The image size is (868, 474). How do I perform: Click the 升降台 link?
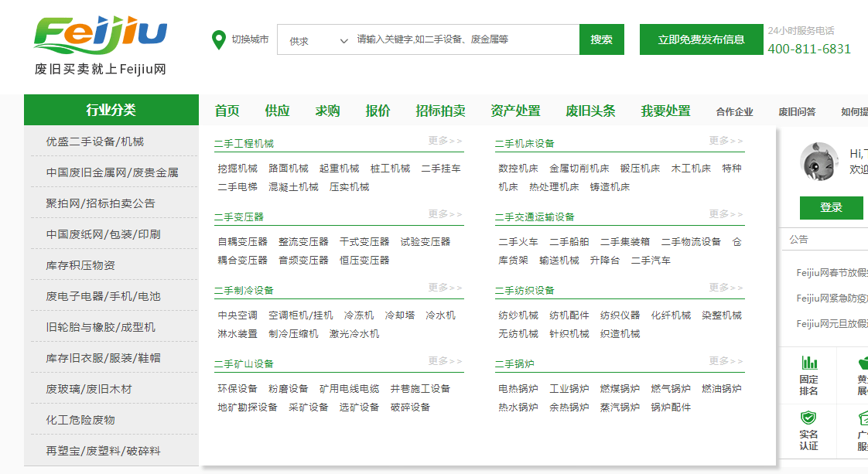[605, 260]
